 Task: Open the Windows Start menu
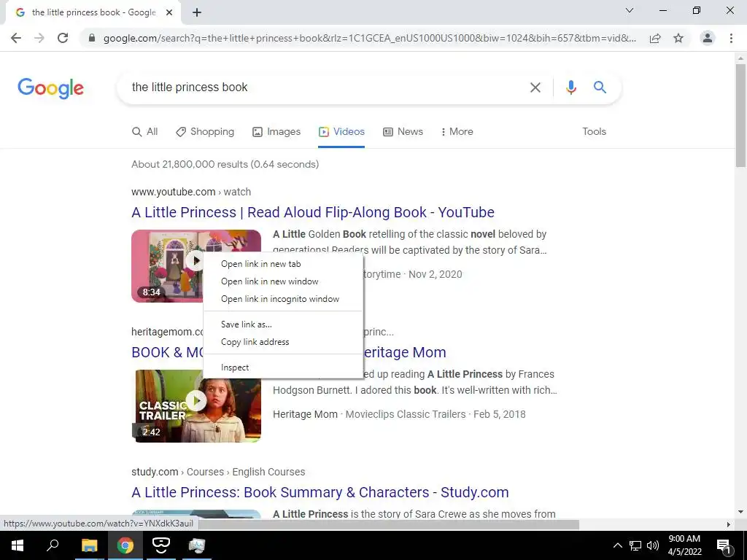(x=18, y=545)
